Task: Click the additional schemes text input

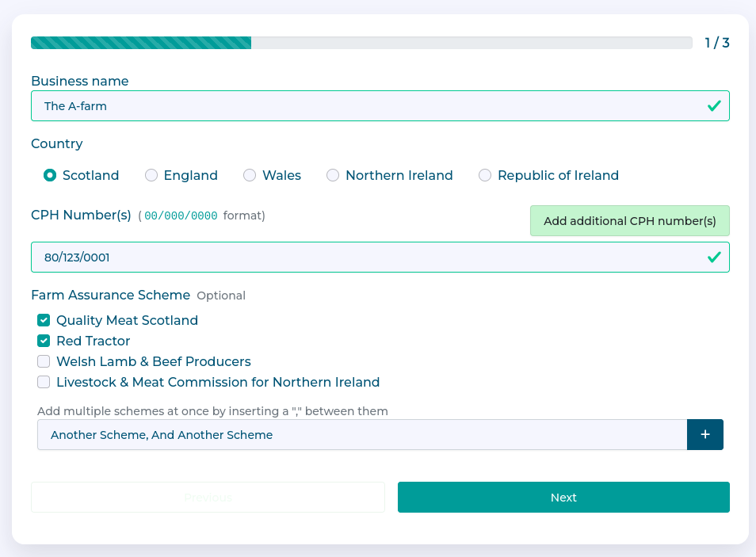Action: 361,435
